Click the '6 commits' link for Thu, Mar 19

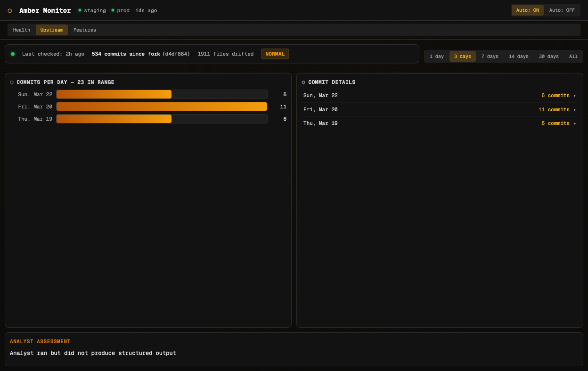click(555, 124)
